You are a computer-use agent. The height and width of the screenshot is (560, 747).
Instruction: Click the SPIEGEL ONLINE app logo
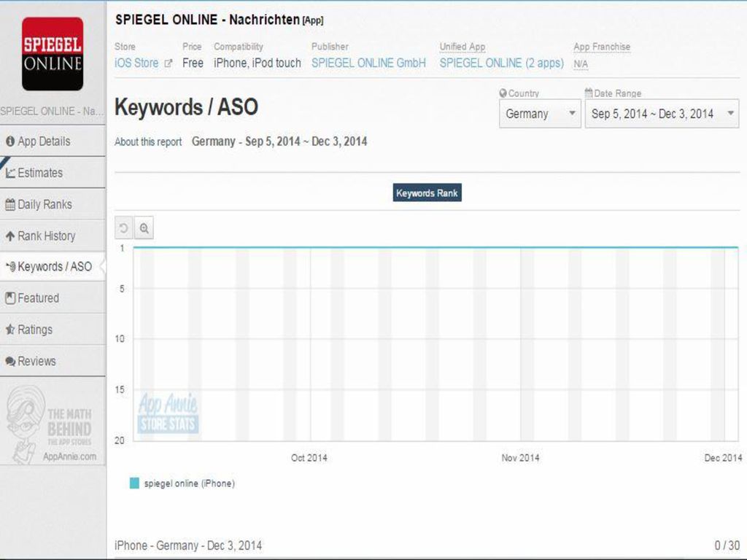(53, 54)
